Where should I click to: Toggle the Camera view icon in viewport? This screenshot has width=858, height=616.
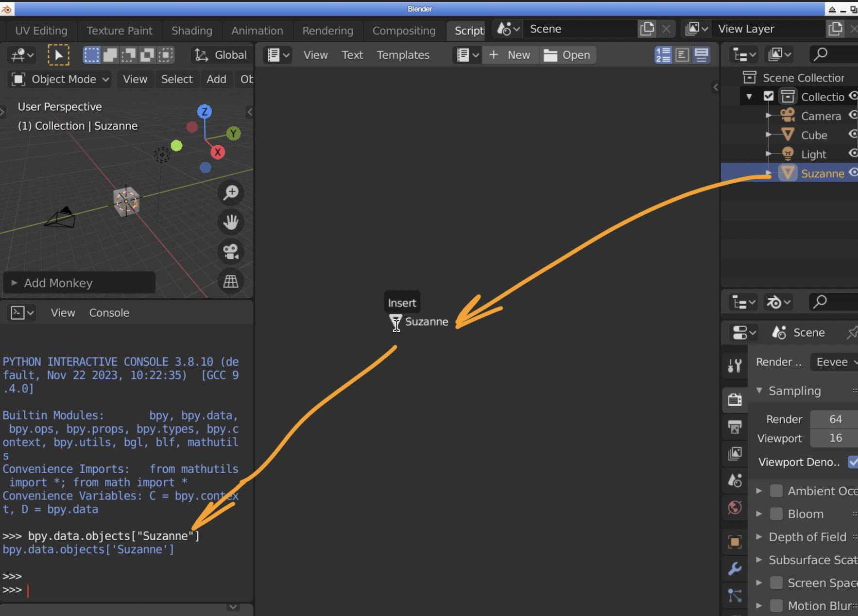click(x=231, y=252)
